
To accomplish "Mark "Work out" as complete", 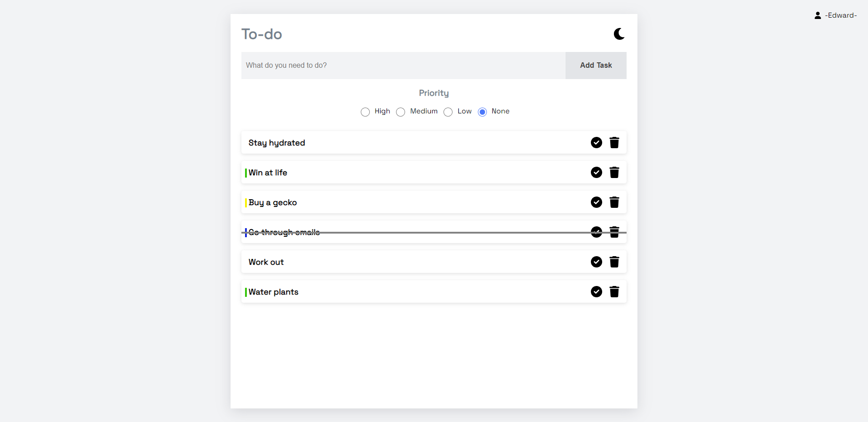I will click(x=596, y=262).
